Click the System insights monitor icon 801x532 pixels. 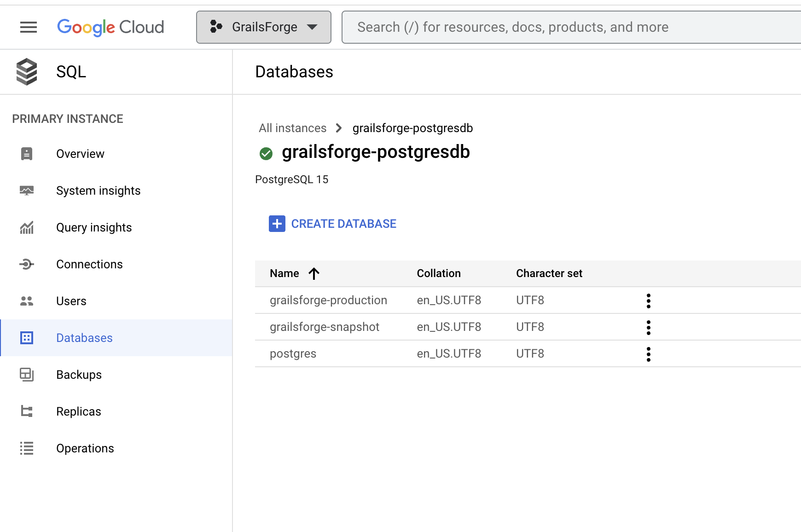(27, 191)
